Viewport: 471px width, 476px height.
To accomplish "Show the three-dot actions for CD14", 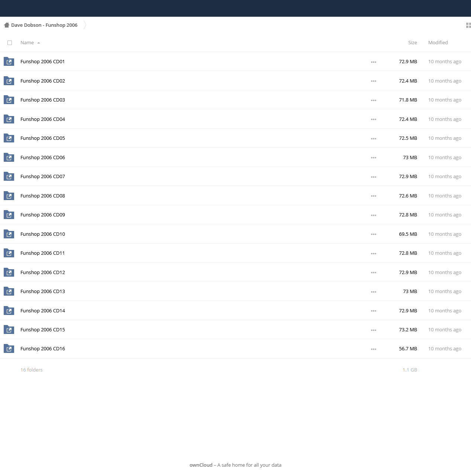I will click(x=374, y=311).
